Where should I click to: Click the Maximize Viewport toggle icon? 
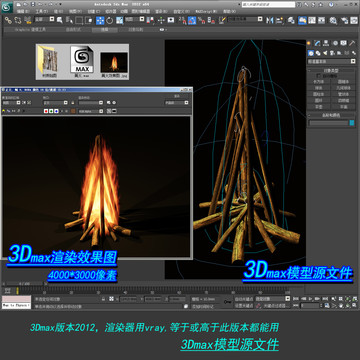[x=355, y=305]
